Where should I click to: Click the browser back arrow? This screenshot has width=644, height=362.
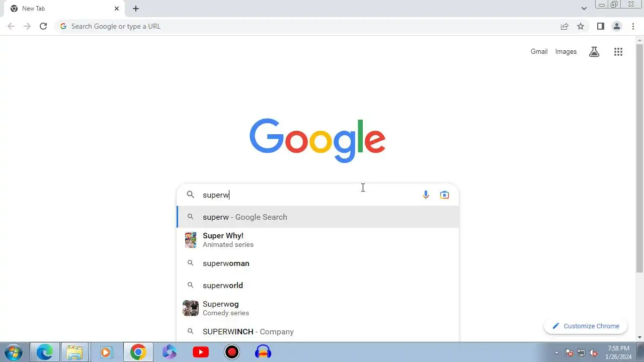[11, 26]
